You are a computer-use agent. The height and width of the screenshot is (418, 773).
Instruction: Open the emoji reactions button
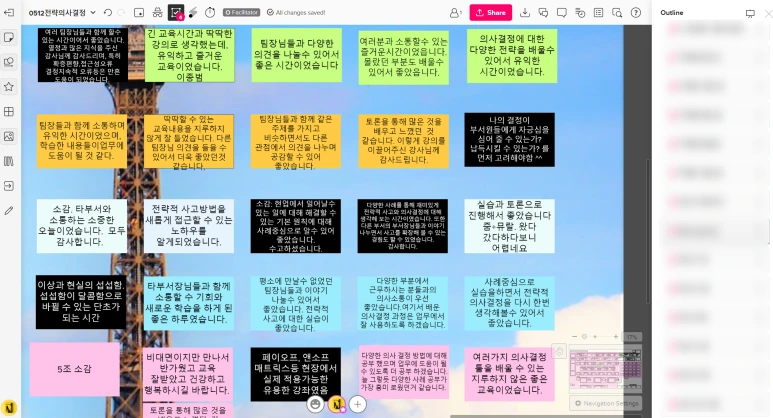315,405
